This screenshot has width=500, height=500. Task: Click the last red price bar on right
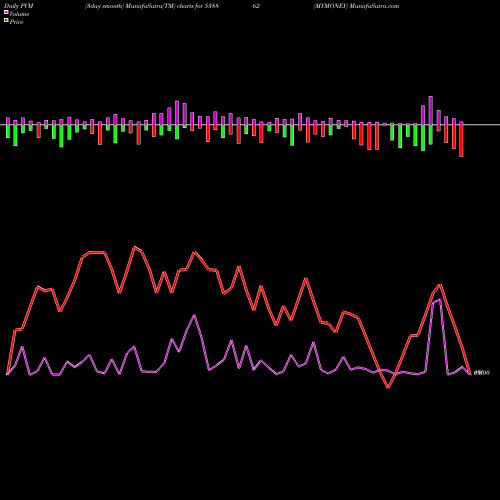tap(461, 141)
